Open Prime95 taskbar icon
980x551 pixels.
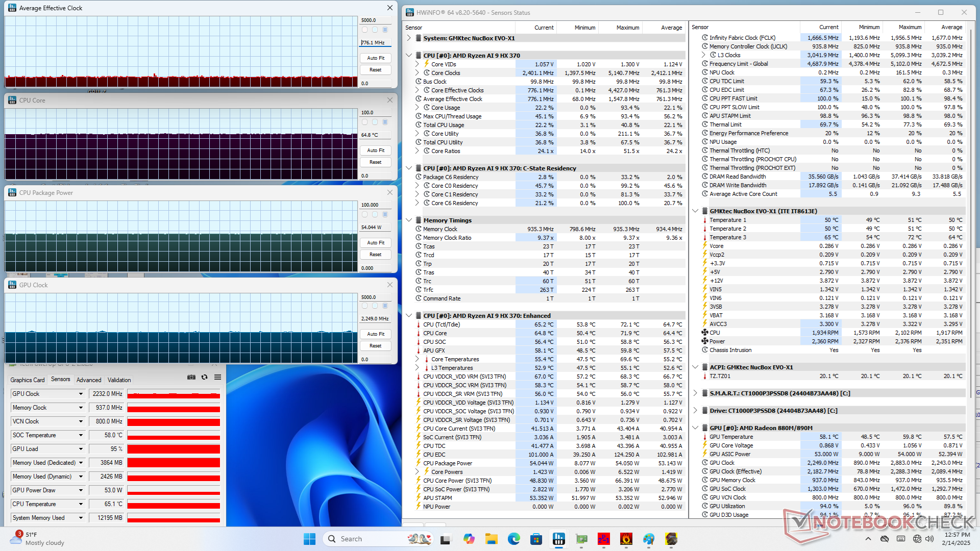(x=604, y=539)
